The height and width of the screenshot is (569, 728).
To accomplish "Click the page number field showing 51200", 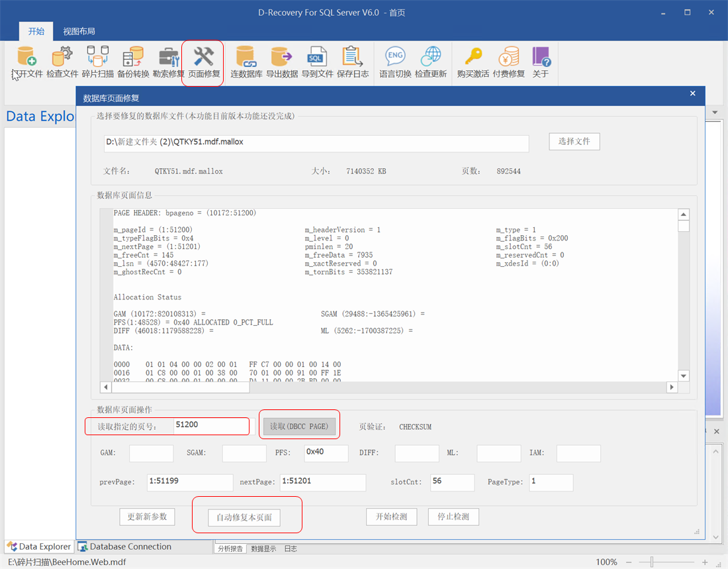I will 211,427.
